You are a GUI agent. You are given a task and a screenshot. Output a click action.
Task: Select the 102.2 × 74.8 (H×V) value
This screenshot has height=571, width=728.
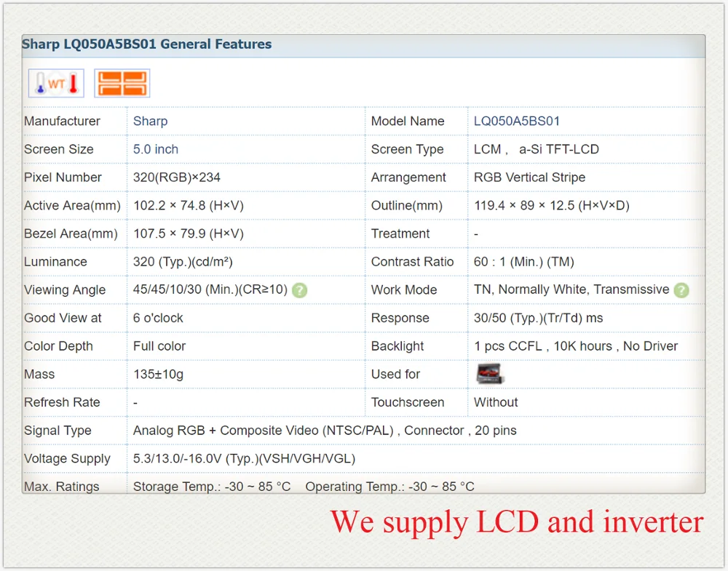[189, 205]
